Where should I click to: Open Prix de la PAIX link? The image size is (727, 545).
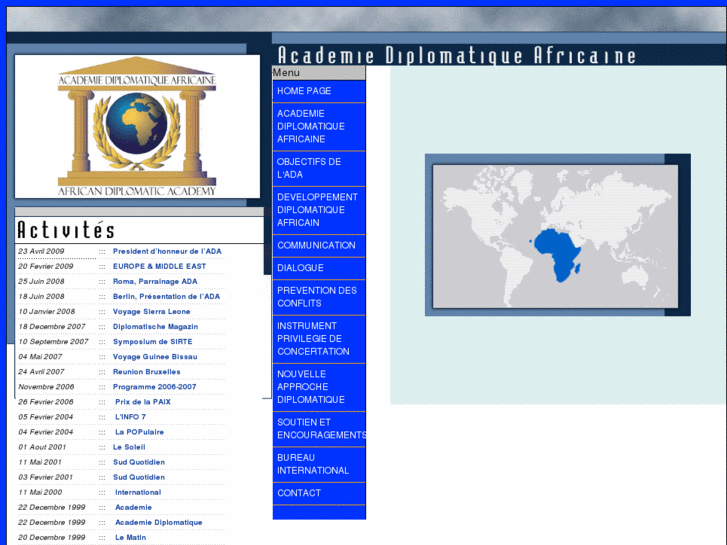point(143,402)
